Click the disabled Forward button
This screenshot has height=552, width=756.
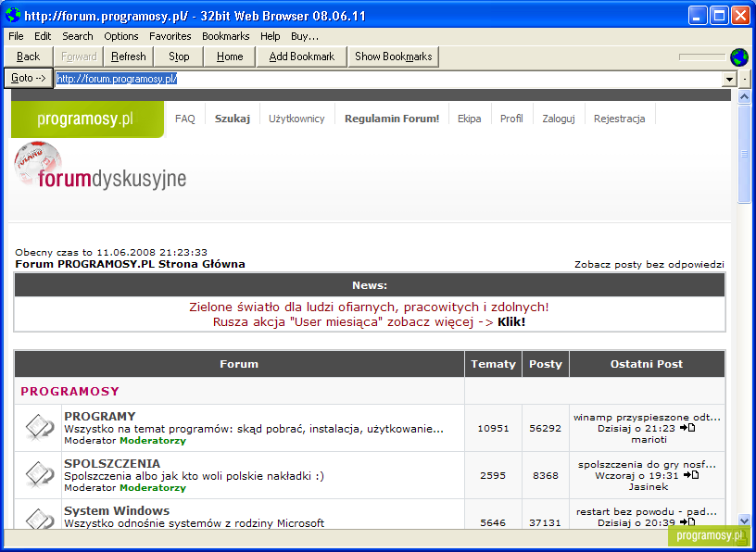79,56
